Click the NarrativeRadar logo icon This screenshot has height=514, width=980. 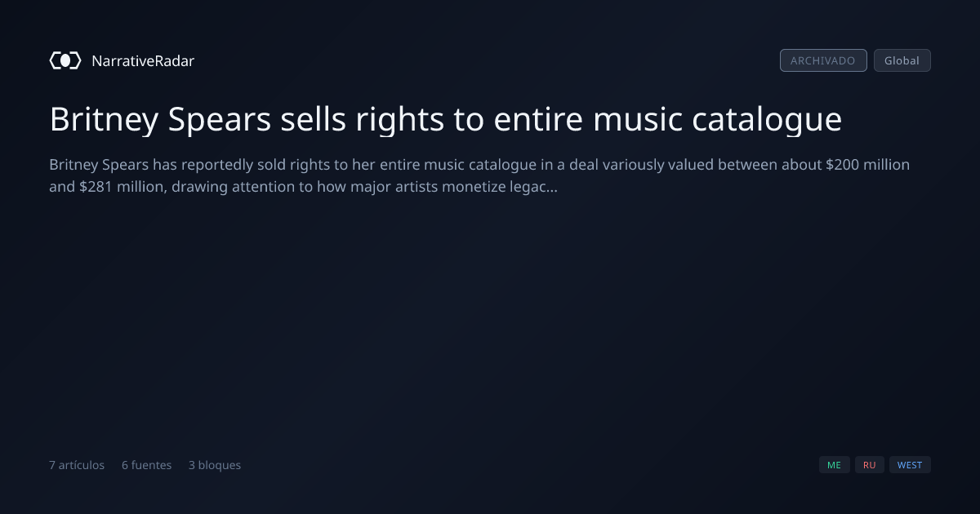(65, 60)
